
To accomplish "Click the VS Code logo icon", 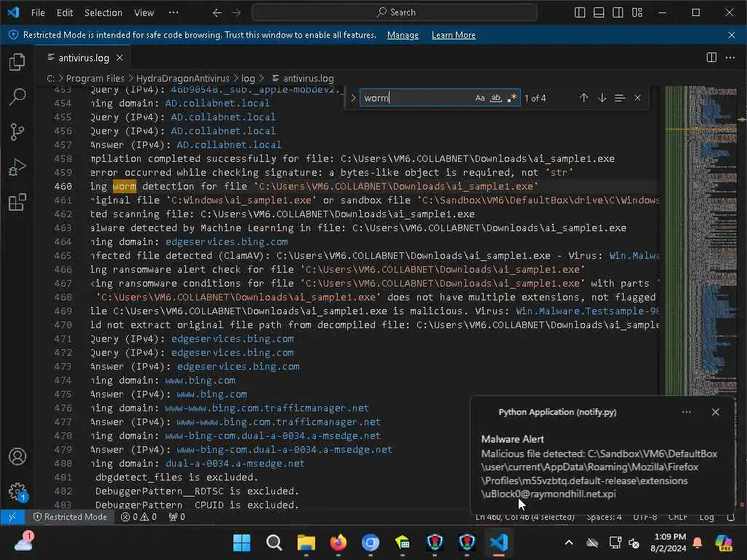I will (13, 12).
